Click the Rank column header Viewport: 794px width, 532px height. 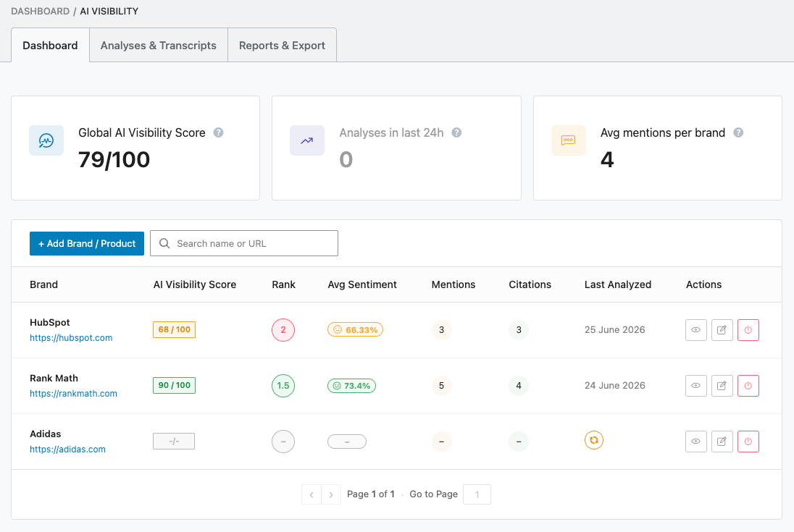click(x=283, y=284)
